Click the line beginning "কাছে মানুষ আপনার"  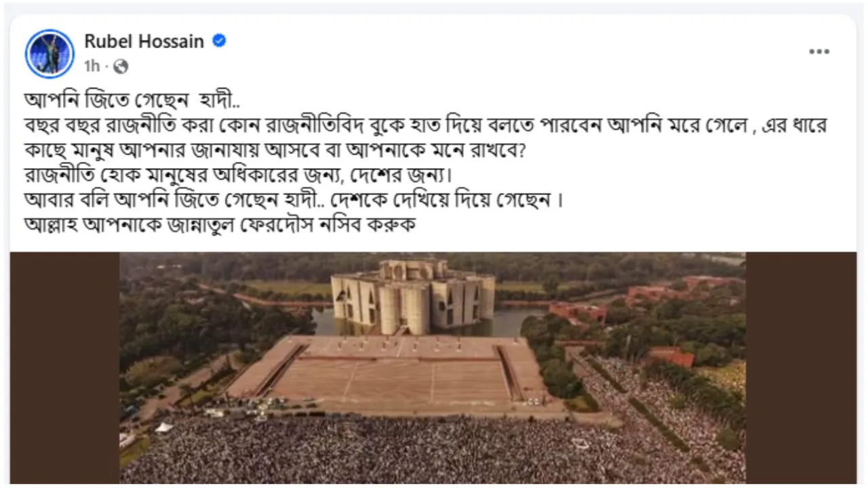275,150
